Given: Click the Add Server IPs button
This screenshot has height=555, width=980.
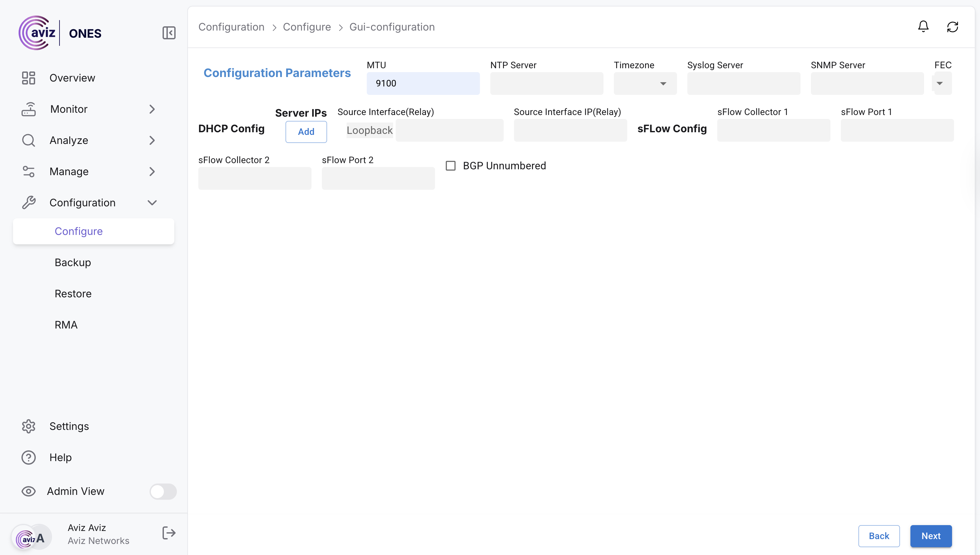Looking at the screenshot, I should [306, 132].
